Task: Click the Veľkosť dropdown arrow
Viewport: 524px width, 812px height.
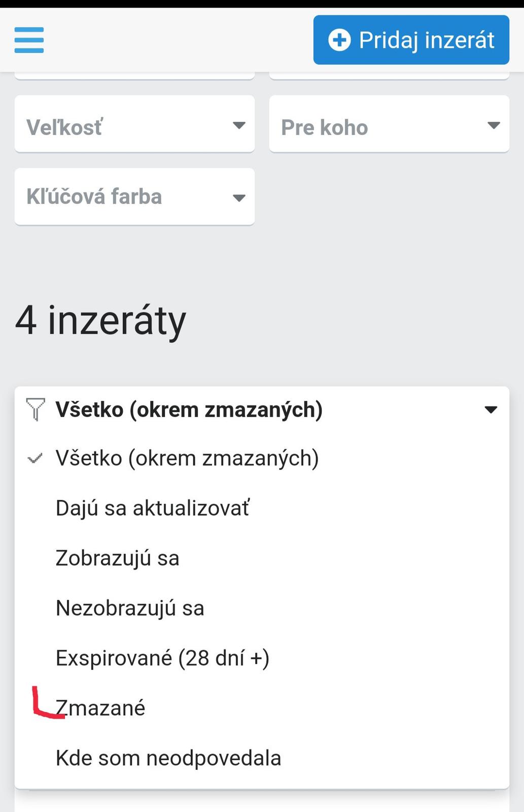Action: click(239, 125)
